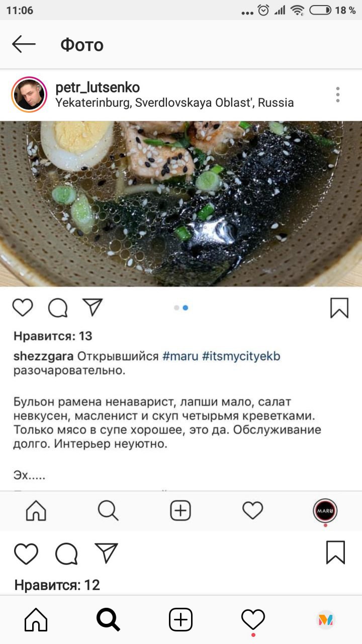This screenshot has height=644, width=362.
Task: Open the #itsmycityekb hashtag
Action: (x=241, y=357)
